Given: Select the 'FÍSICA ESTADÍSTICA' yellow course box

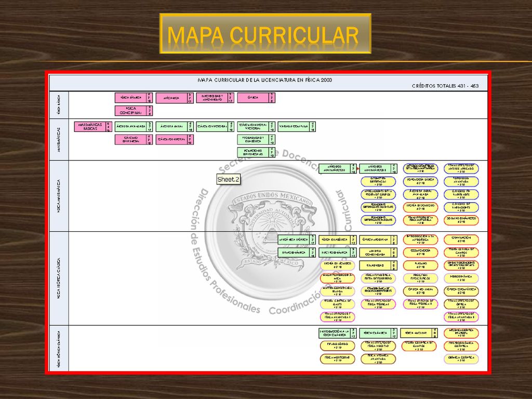Looking at the screenshot, I should coord(337,240).
